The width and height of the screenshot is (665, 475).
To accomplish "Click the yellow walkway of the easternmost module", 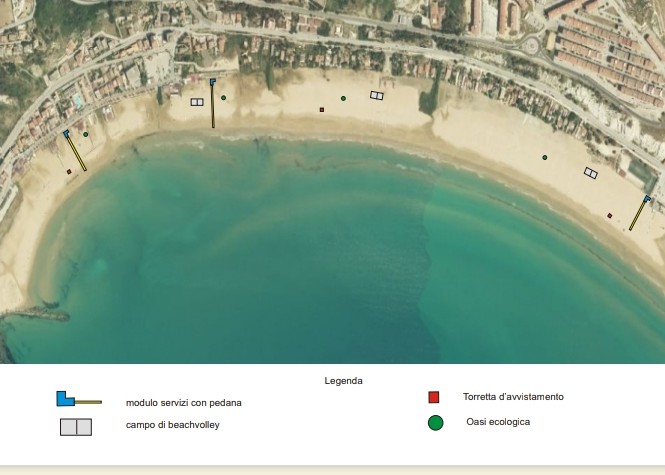I will click(637, 215).
